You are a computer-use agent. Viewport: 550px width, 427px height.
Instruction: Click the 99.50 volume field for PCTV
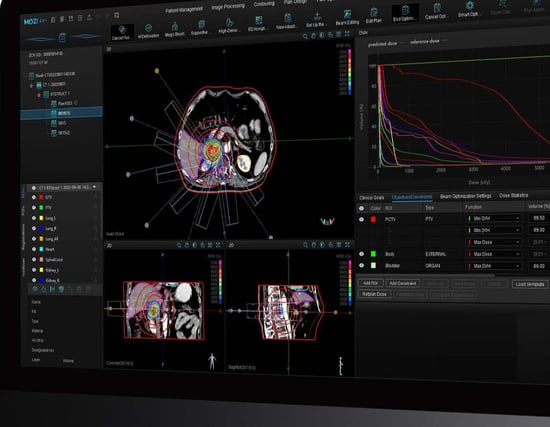[539, 218]
